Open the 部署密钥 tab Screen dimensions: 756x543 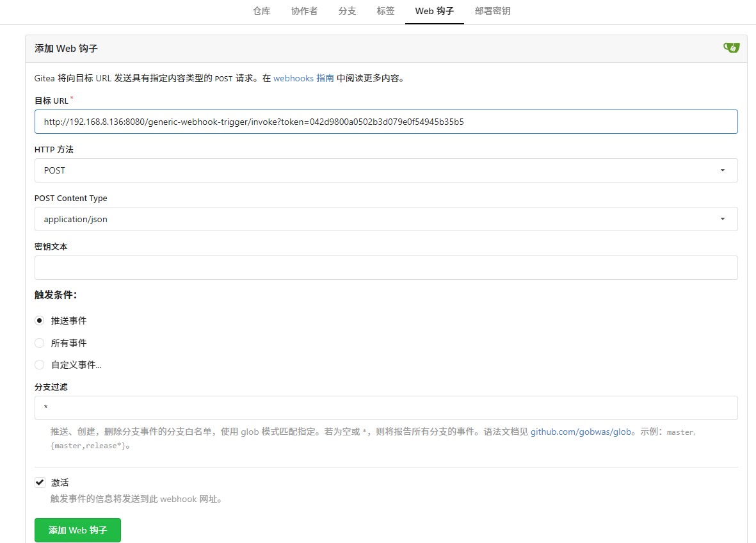pyautogui.click(x=492, y=11)
